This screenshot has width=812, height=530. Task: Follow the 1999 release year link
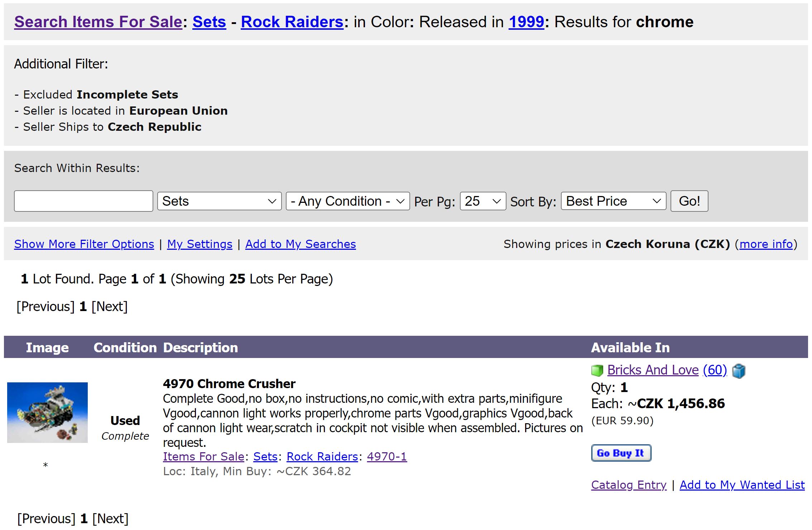tap(527, 22)
